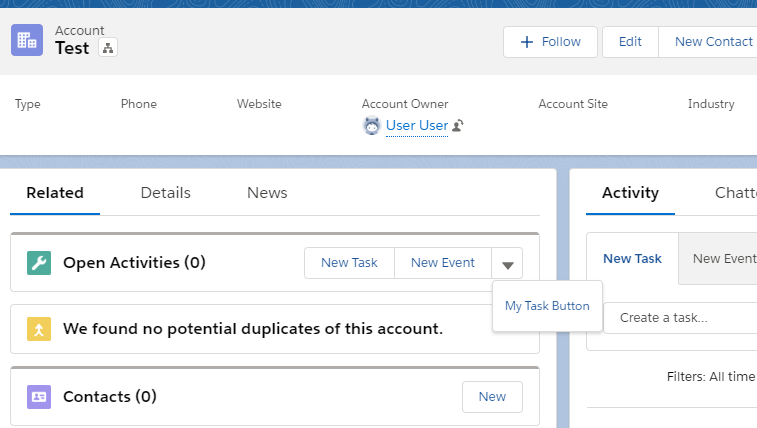Switch to the Related tab
757x428 pixels.
tap(55, 193)
